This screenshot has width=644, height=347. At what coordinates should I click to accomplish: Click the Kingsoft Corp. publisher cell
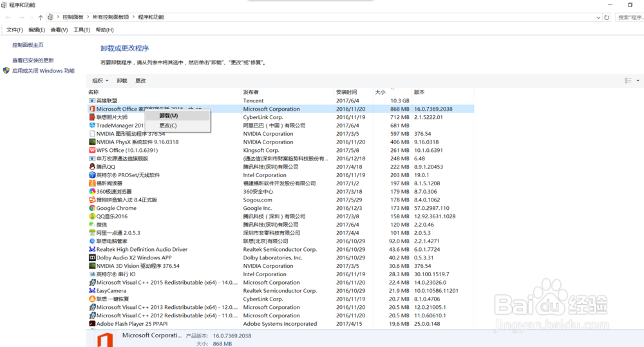point(261,150)
